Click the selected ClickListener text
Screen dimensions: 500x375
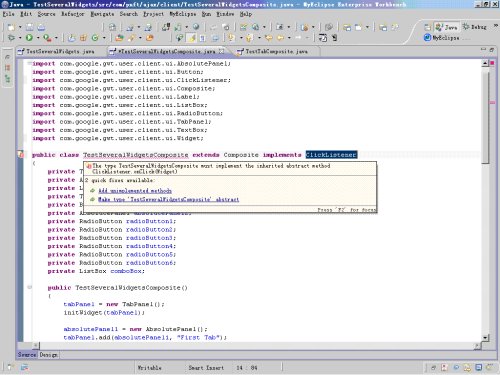[x=331, y=155]
